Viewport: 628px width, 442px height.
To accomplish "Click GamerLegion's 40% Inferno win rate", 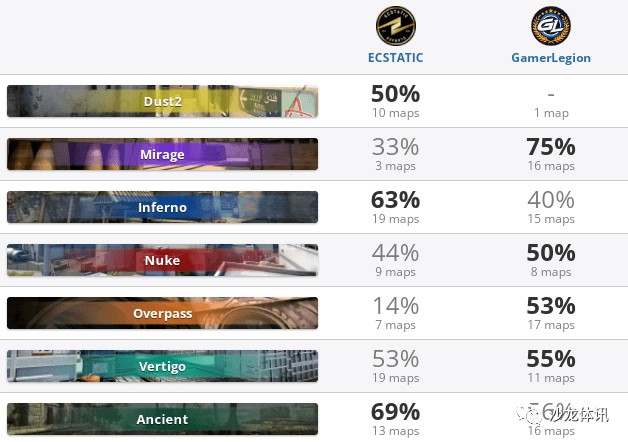I will coord(551,200).
